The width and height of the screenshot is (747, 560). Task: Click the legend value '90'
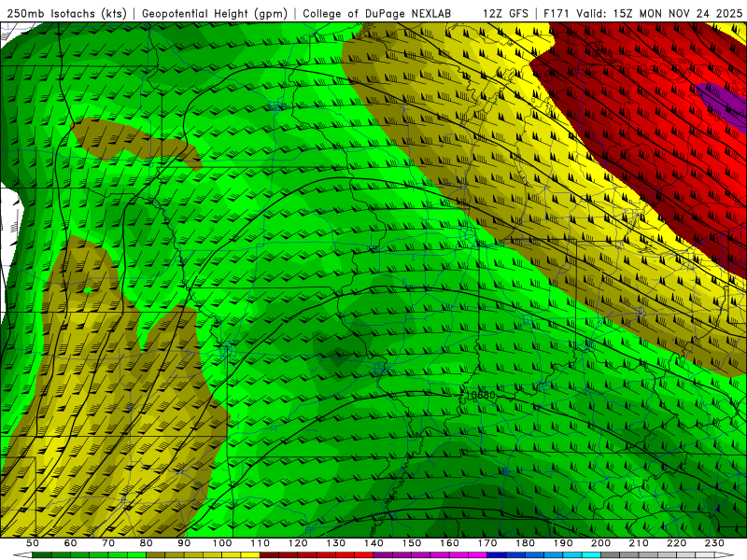[184, 543]
